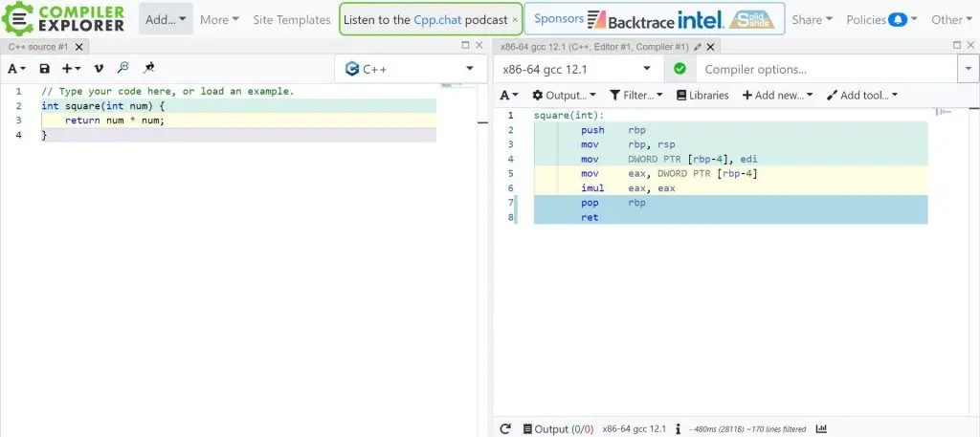Click the Solid Sands sponsor logo
The width and height of the screenshot is (980, 437).
752,20
